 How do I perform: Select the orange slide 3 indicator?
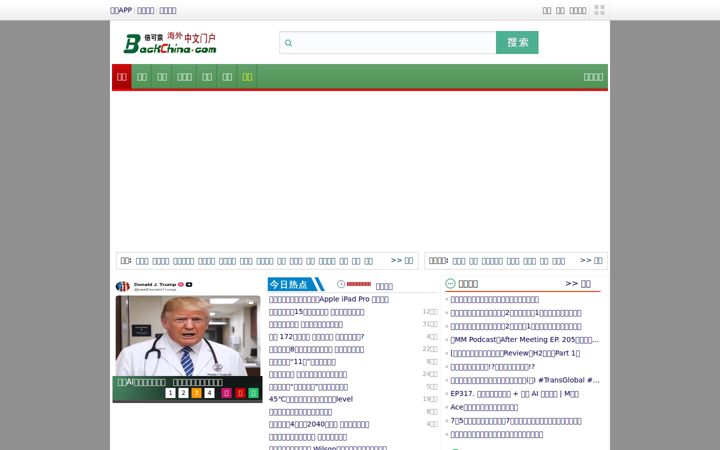click(x=197, y=393)
